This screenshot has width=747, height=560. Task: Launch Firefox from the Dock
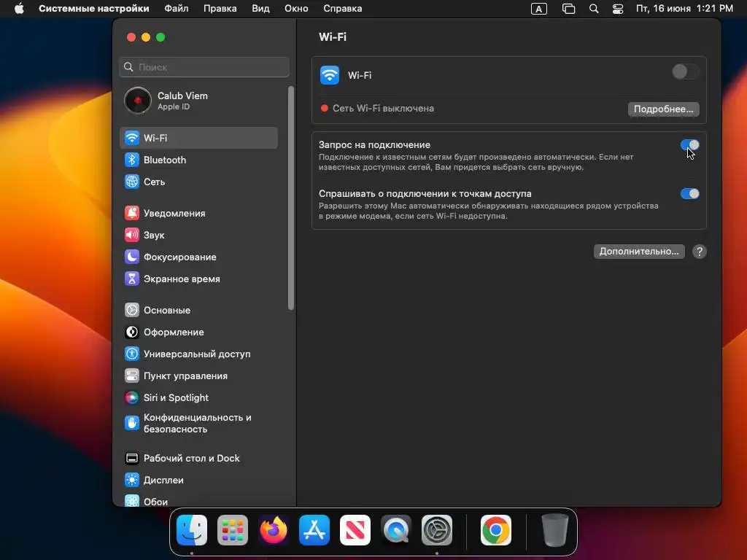(x=274, y=530)
